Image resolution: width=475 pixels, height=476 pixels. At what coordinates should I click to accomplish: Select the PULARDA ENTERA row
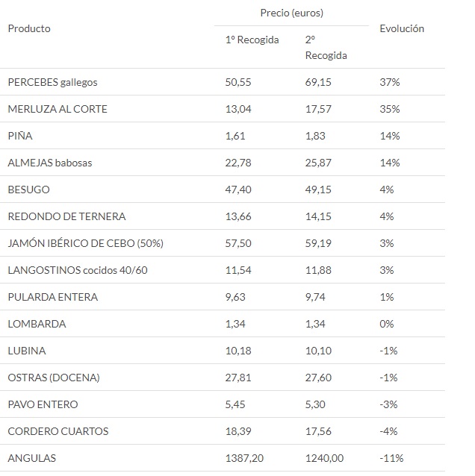pyautogui.click(x=223, y=297)
